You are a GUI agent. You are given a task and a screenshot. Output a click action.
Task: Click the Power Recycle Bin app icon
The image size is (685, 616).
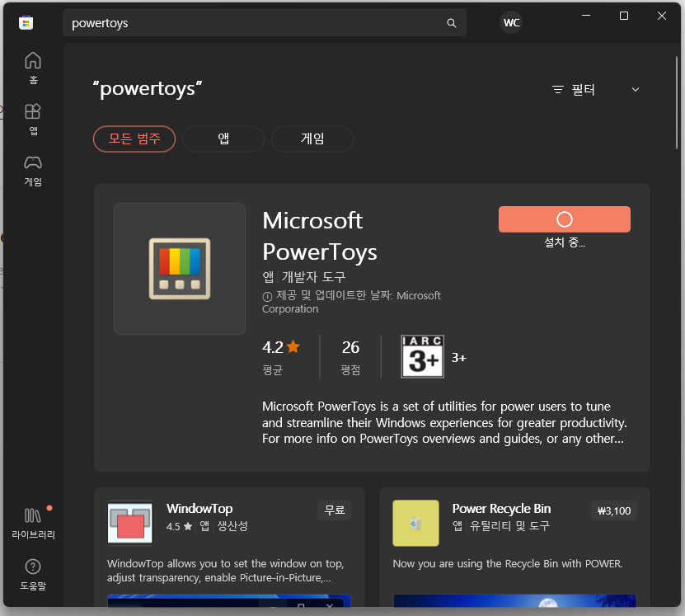click(416, 523)
